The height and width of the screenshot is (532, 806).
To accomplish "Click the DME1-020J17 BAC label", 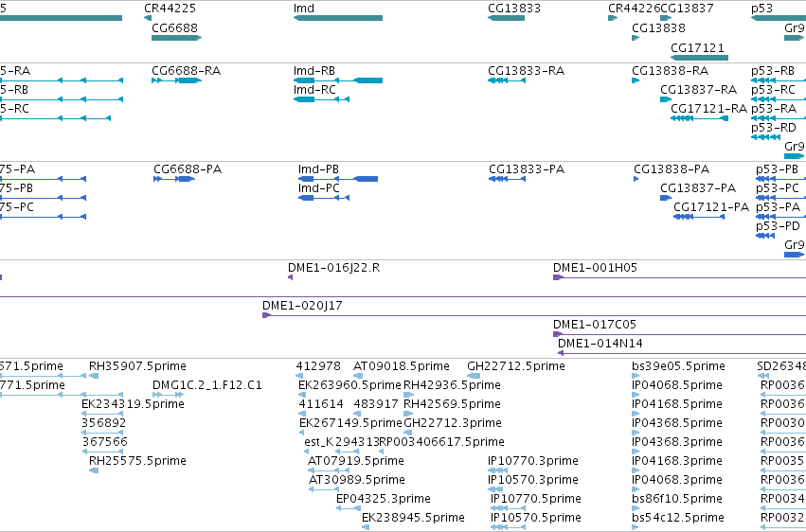I will point(302,306).
